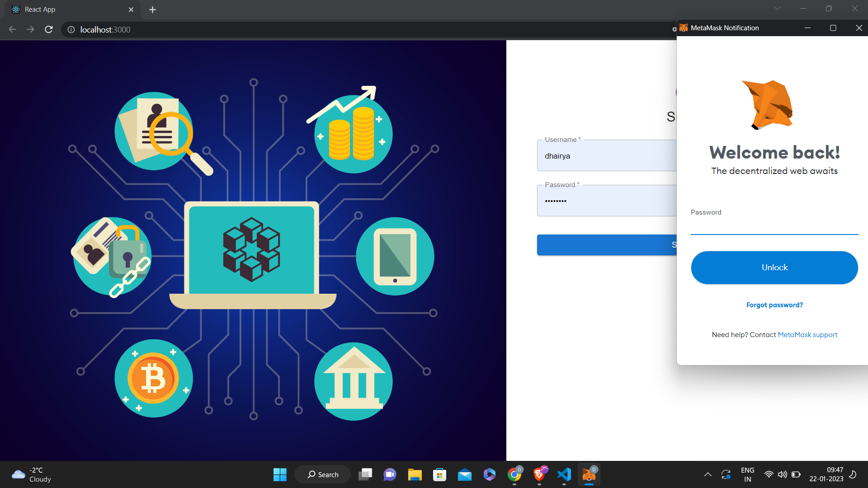Click the Windows Start button
This screenshot has width=868, height=488.
coord(280,474)
